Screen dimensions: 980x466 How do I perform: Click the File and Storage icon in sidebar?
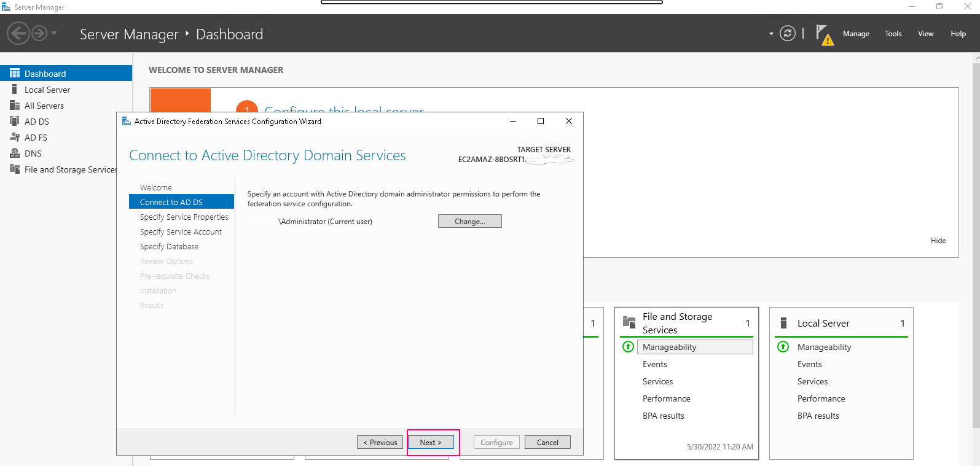tap(15, 169)
